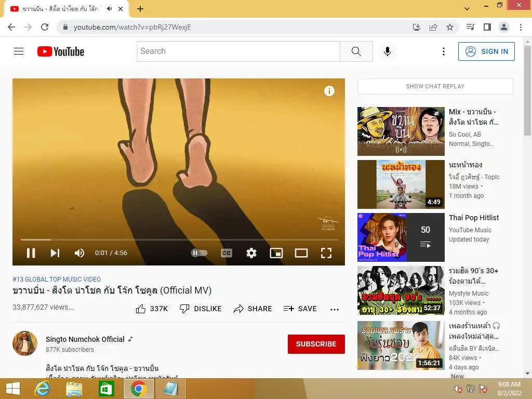This screenshot has width=532, height=399.
Task: Dislike this video
Action: tap(201, 309)
